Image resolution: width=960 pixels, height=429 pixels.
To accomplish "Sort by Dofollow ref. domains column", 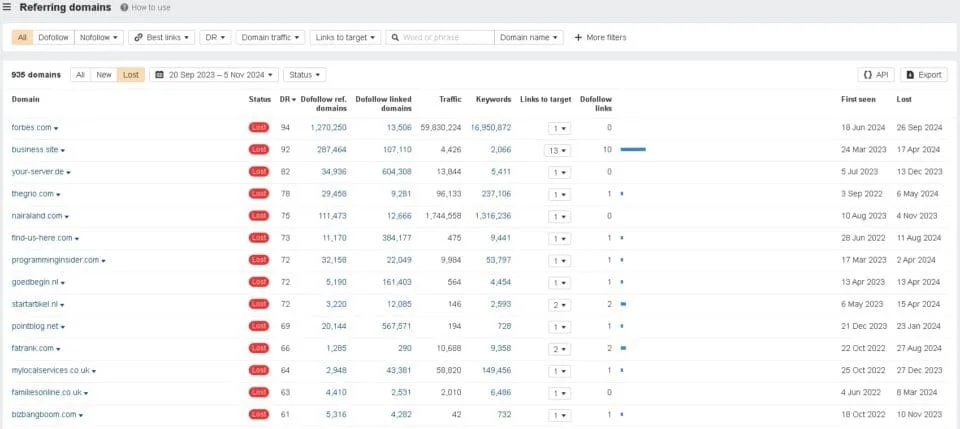I will click(x=324, y=104).
